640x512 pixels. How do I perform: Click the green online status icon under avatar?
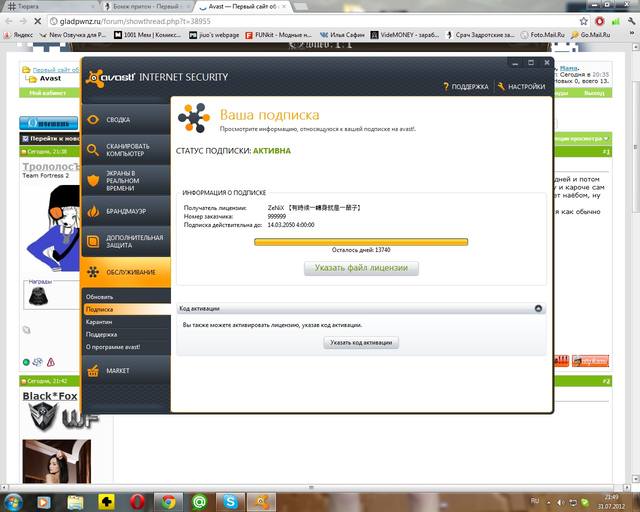tap(26, 362)
